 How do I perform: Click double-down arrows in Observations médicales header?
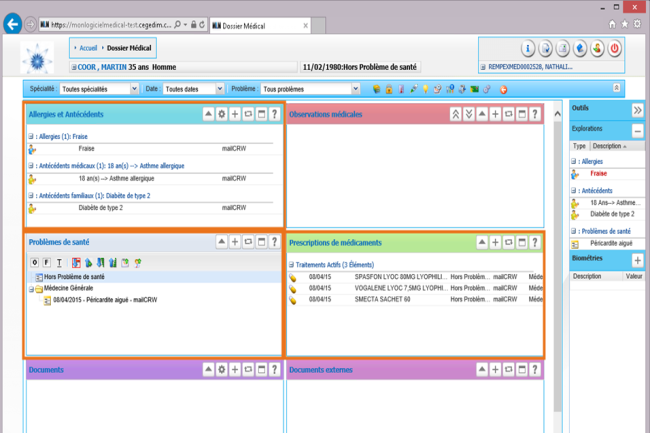tap(469, 115)
